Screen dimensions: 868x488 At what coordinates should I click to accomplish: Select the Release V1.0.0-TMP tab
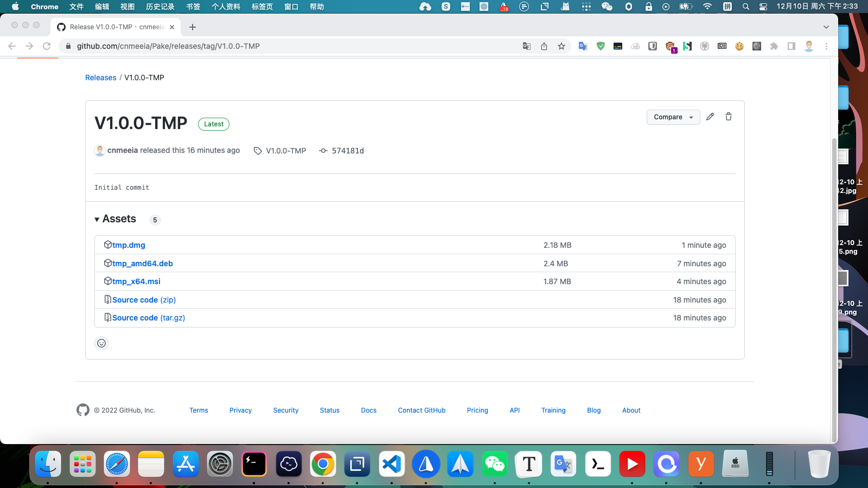tap(116, 27)
